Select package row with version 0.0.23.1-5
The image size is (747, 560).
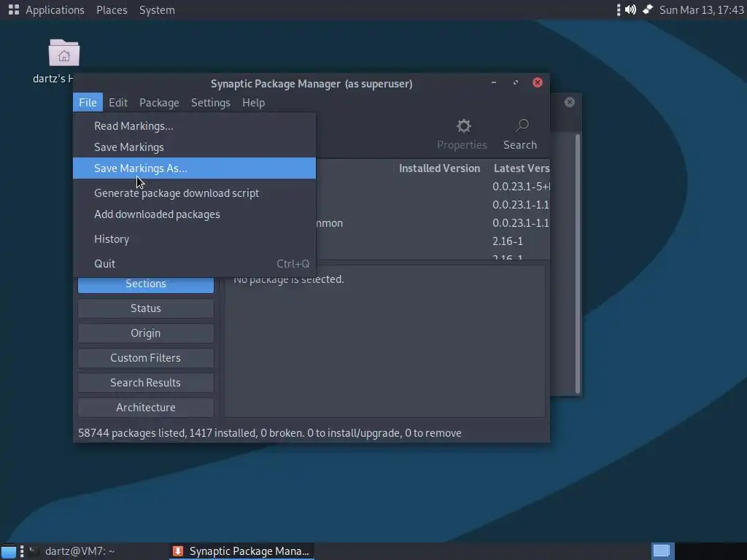click(x=433, y=186)
